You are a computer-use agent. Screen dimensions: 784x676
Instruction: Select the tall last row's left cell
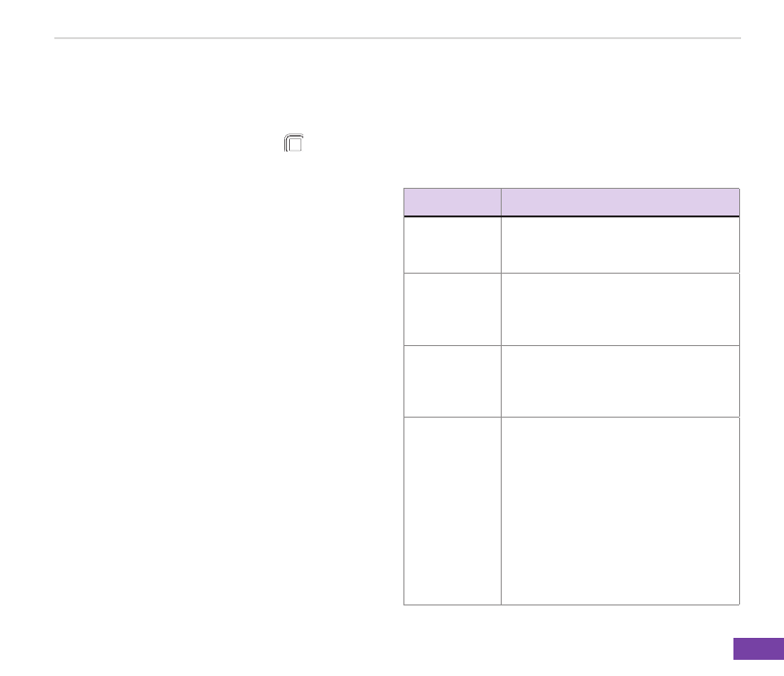pos(452,510)
